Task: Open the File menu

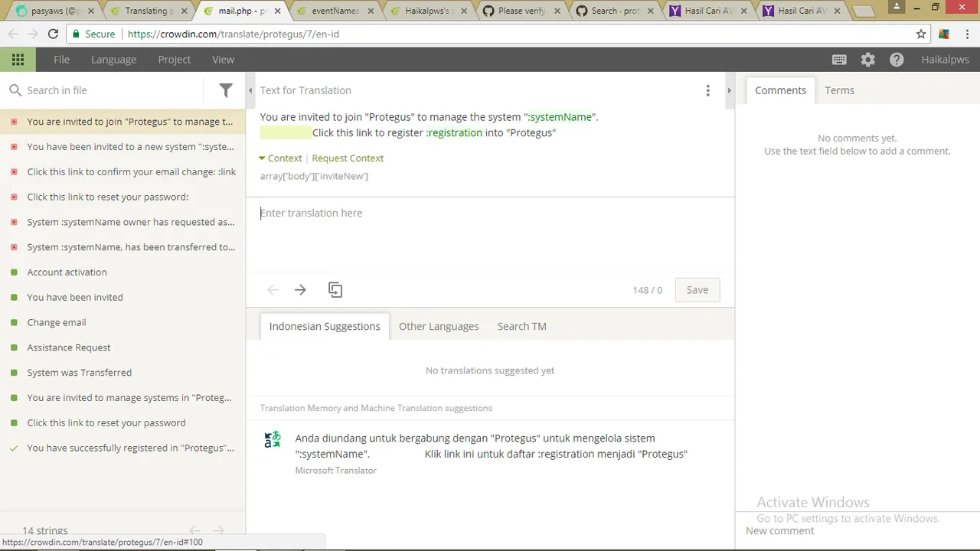Action: [x=61, y=60]
